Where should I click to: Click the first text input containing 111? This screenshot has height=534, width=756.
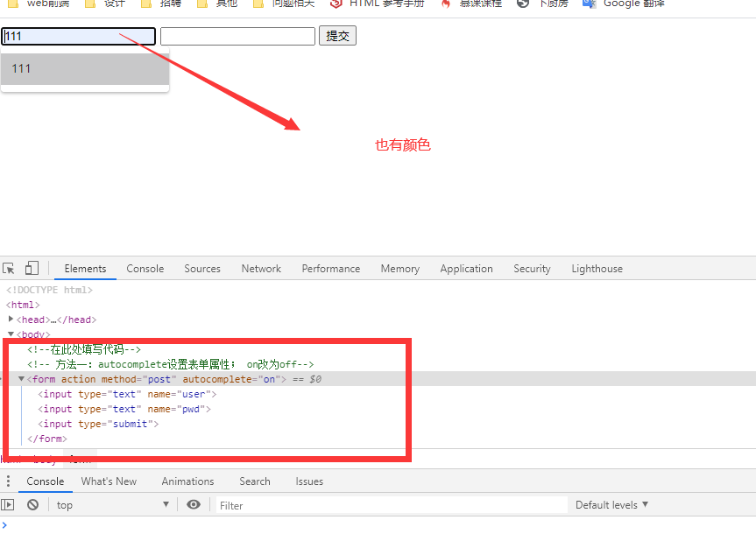(x=78, y=36)
